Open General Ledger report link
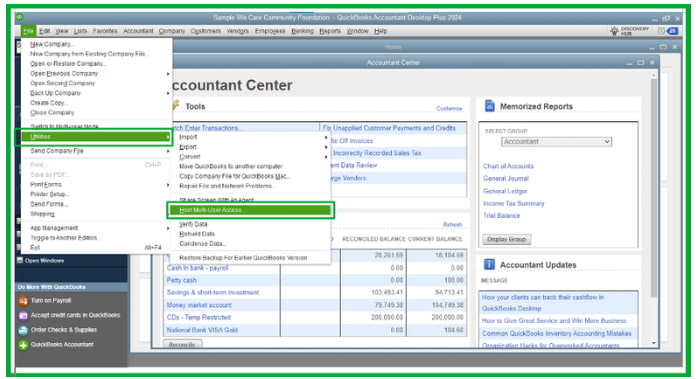Screen dimensions: 696x379 (505, 191)
